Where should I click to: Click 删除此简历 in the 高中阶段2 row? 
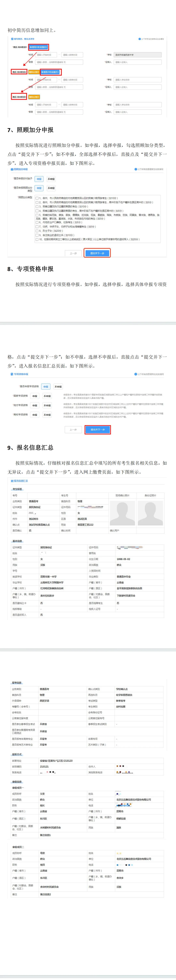pyautogui.click(x=34, y=72)
